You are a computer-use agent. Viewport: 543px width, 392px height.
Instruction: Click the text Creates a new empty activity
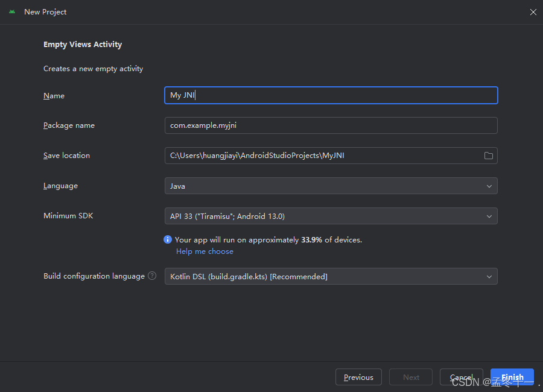pyautogui.click(x=93, y=69)
